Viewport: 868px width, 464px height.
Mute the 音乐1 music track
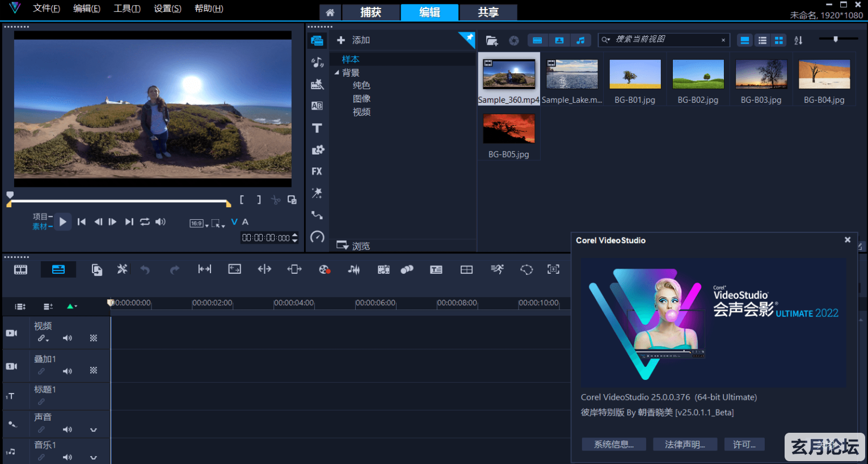click(x=68, y=457)
